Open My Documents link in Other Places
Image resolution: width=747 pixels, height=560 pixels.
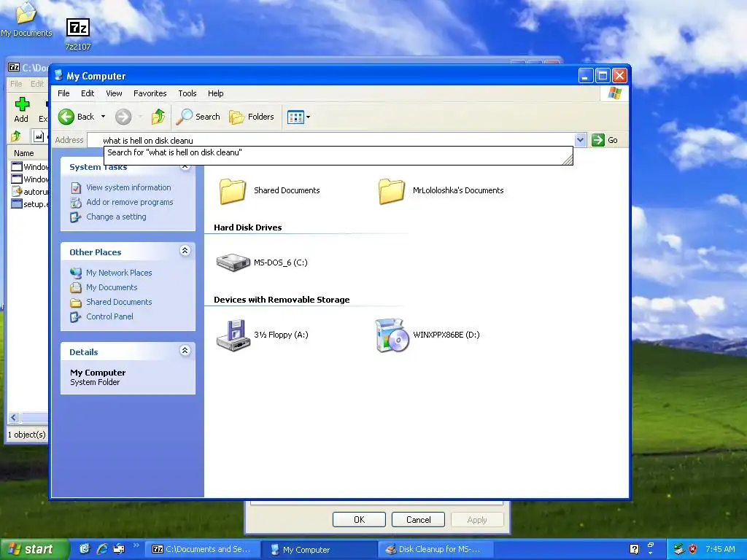click(x=112, y=287)
